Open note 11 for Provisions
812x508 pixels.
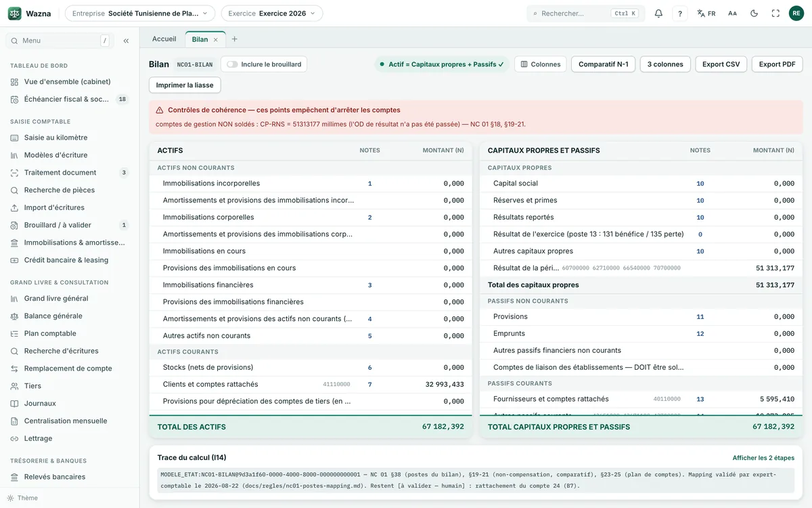coord(700,317)
